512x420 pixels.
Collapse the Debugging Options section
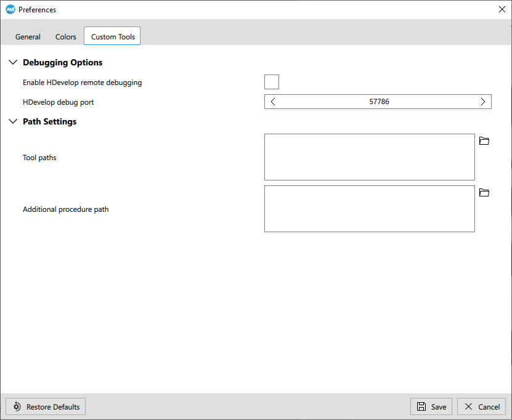[13, 62]
